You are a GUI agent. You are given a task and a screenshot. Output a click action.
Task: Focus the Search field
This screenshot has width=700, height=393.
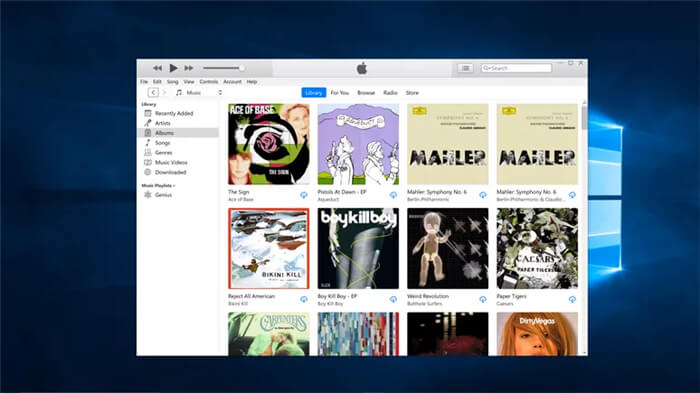(x=516, y=68)
